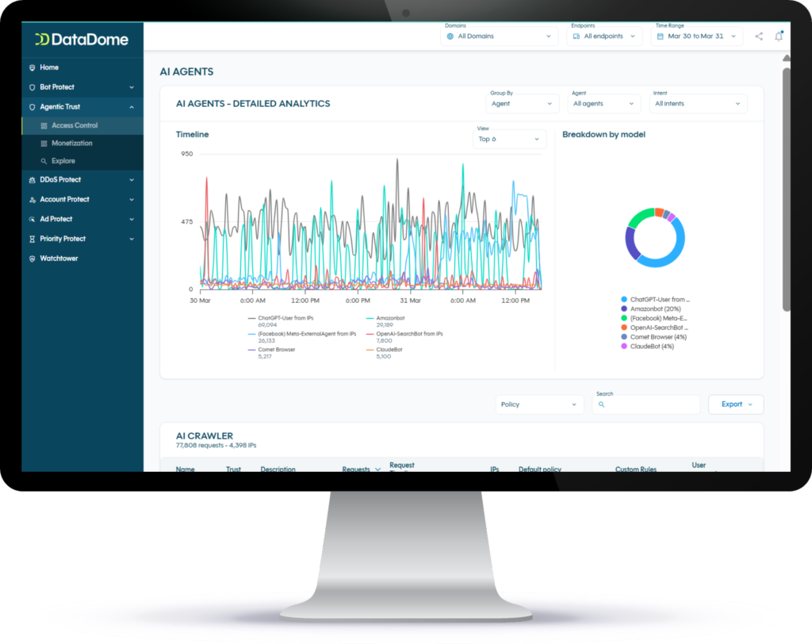Expand the Priority Protect chevron
The image size is (812, 644).
click(132, 239)
